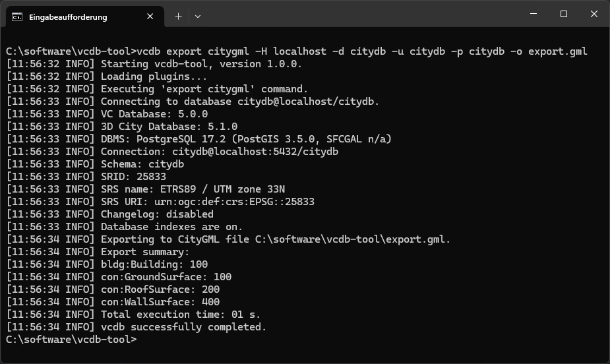Click the 'Export summary:' log line
610x364 pixels.
145,252
